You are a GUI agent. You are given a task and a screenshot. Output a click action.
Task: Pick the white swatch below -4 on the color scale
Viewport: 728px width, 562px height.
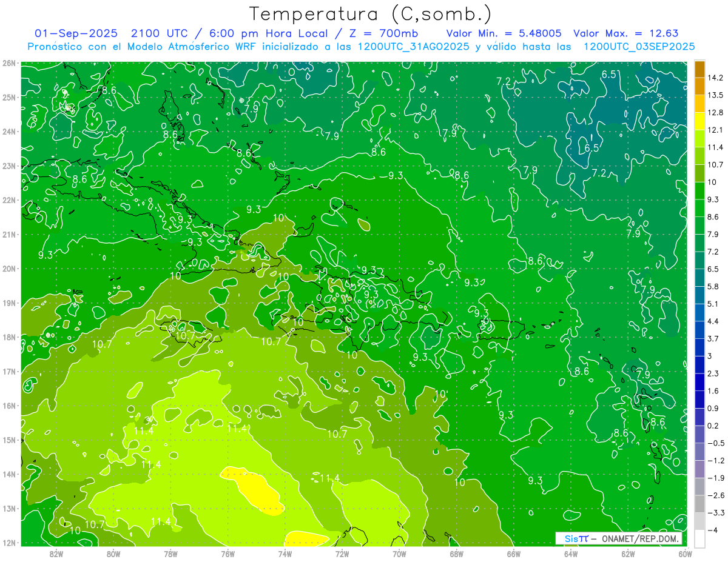[x=699, y=538]
